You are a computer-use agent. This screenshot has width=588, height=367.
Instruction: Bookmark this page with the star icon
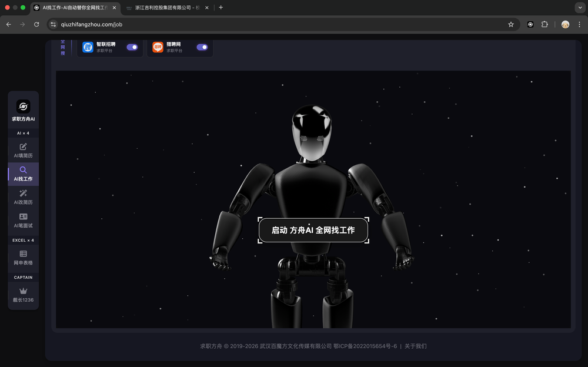point(511,24)
